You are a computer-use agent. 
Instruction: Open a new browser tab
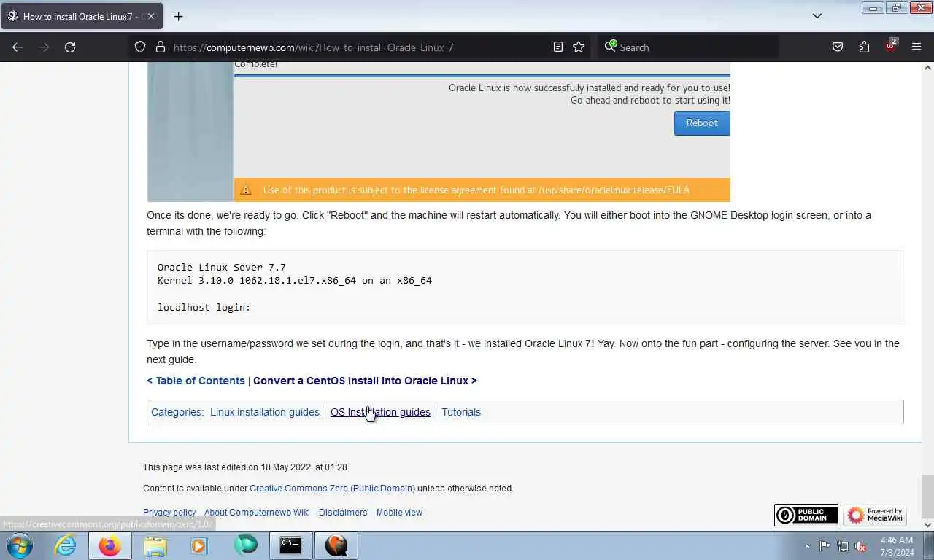[x=178, y=16]
